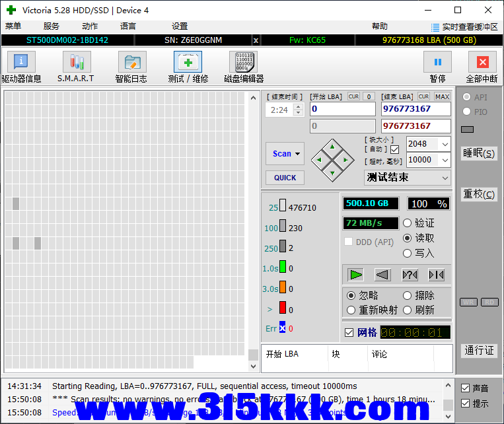
Task: Select the 验证 verify radio button
Action: (408, 223)
